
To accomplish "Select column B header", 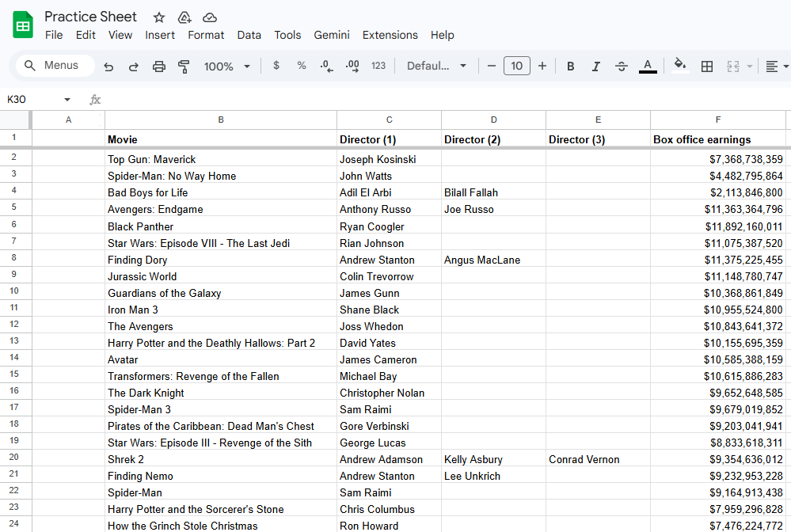I will (221, 120).
